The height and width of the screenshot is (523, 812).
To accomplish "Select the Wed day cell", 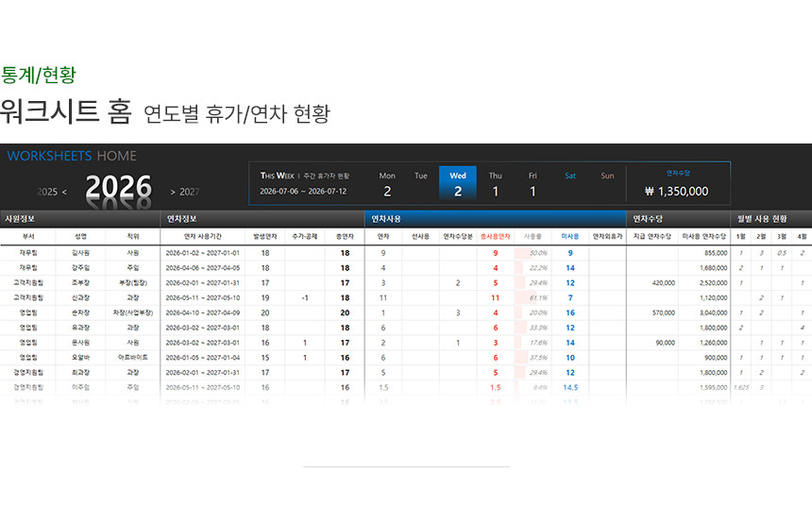I will [458, 183].
